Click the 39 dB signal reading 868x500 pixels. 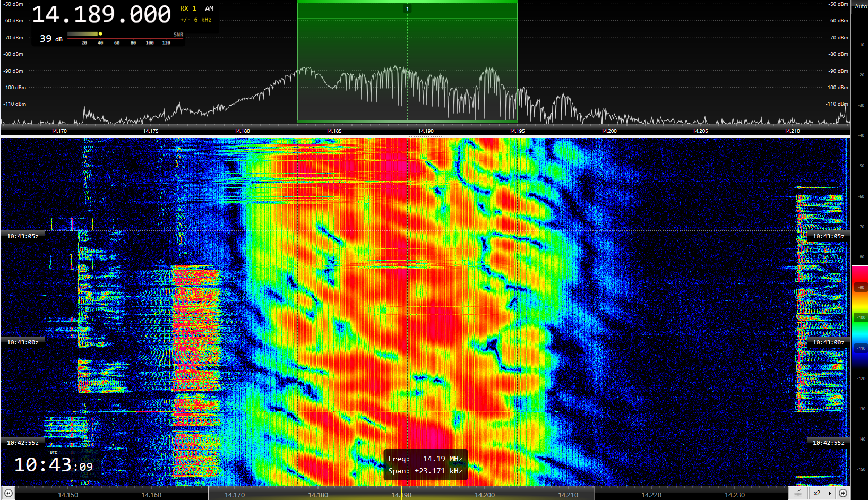(51, 39)
